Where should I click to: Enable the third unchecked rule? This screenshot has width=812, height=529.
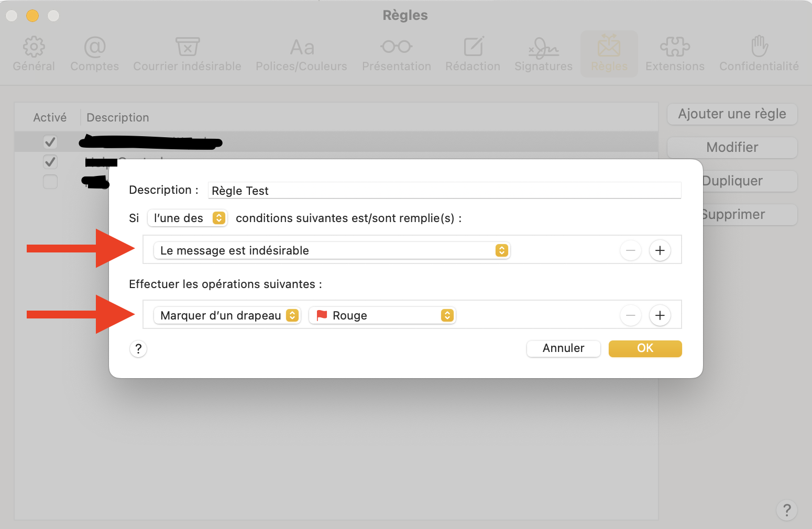pyautogui.click(x=50, y=182)
